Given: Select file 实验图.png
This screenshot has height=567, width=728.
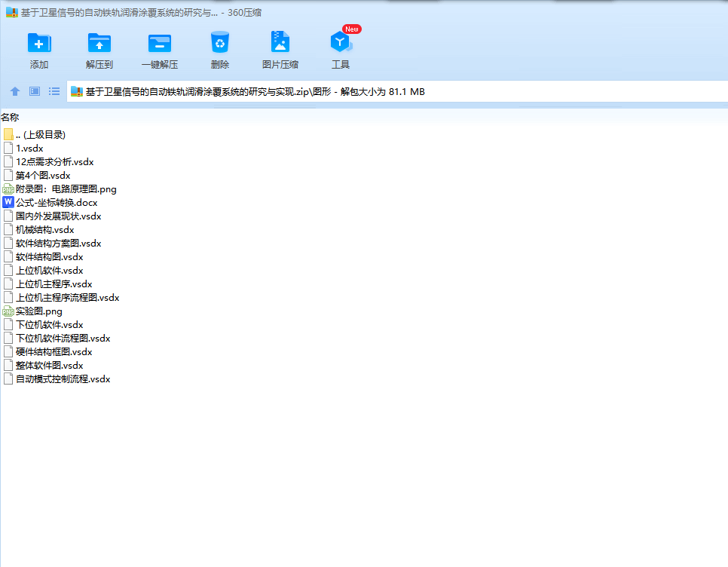Looking at the screenshot, I should coord(39,311).
